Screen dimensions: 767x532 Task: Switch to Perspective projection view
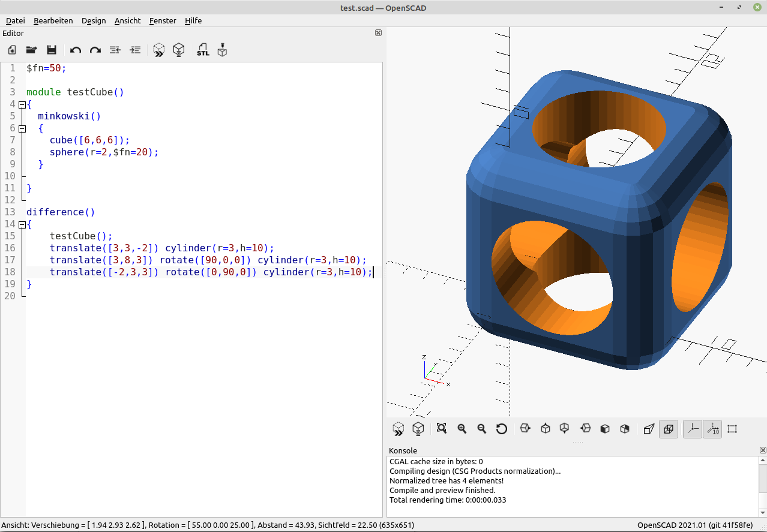(649, 429)
